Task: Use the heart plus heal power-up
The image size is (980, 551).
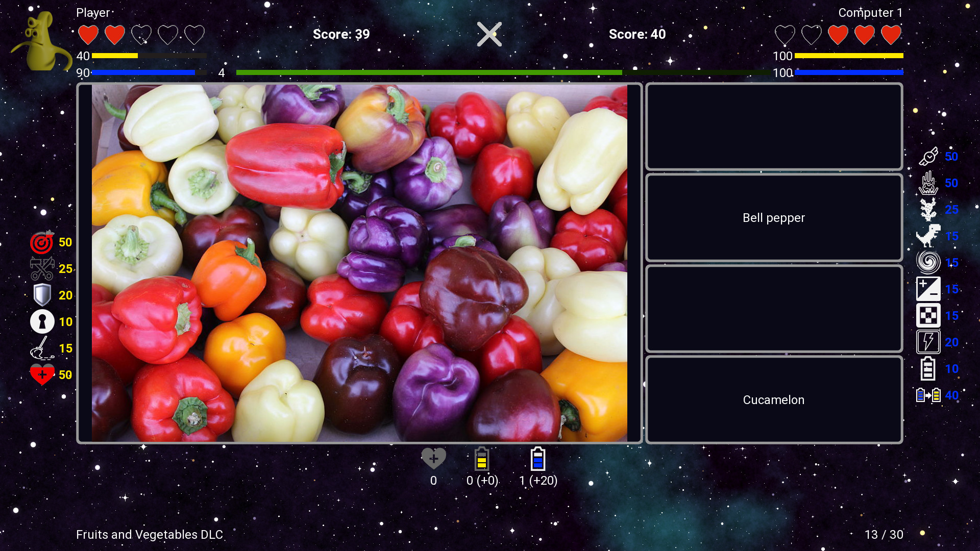Action: click(42, 375)
